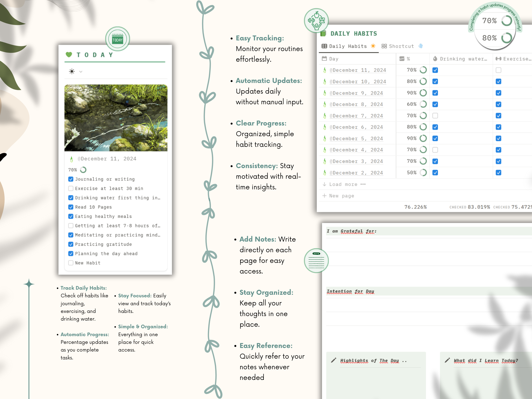532x399 pixels.
Task: Uncheck Read 10 Pages habit
Action: click(x=71, y=207)
